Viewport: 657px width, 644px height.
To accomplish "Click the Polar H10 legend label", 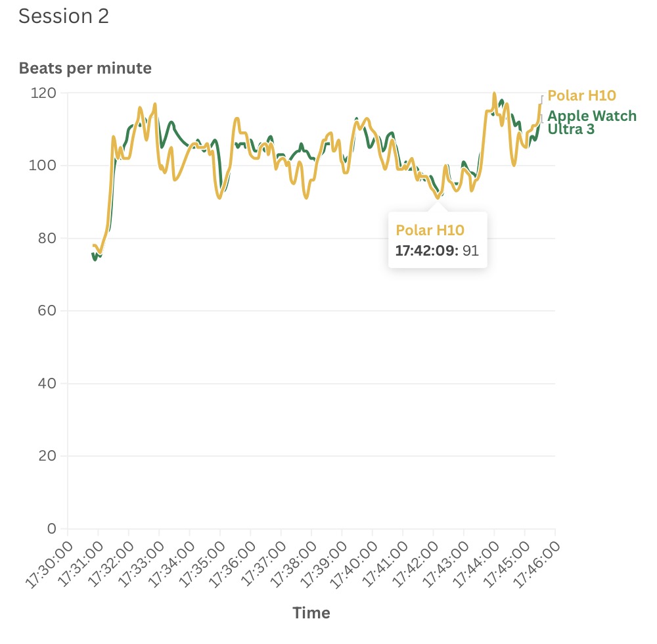I will coord(581,95).
